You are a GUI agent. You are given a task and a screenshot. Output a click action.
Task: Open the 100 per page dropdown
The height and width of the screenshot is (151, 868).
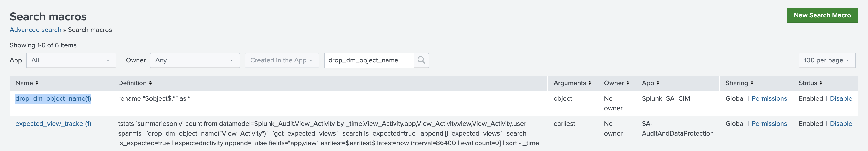tap(827, 60)
